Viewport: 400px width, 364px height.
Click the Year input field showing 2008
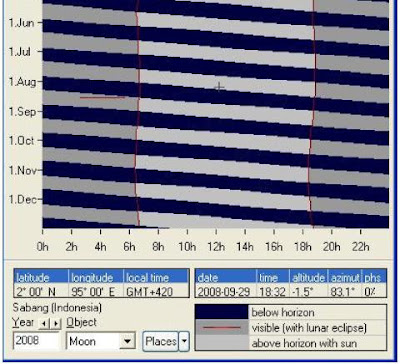point(35,341)
